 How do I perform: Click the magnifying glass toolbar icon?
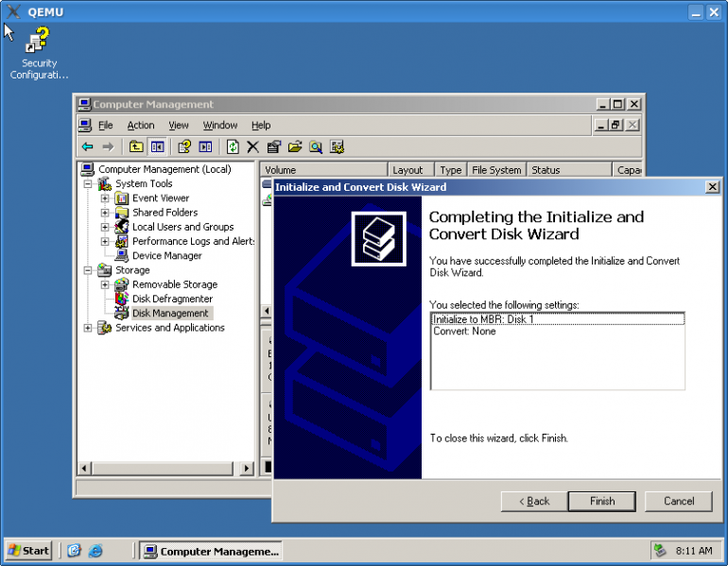click(x=316, y=146)
